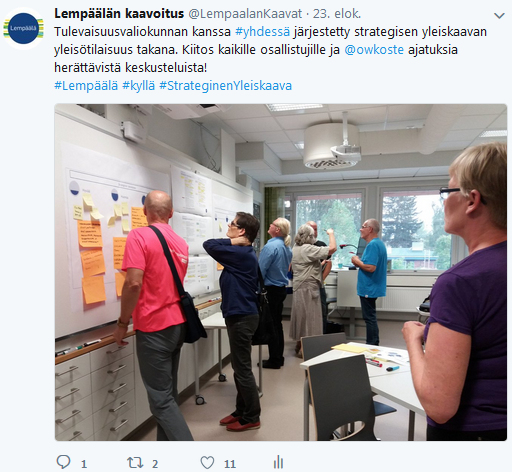Open the #StrateginenYleiskaava hashtag

tap(226, 86)
